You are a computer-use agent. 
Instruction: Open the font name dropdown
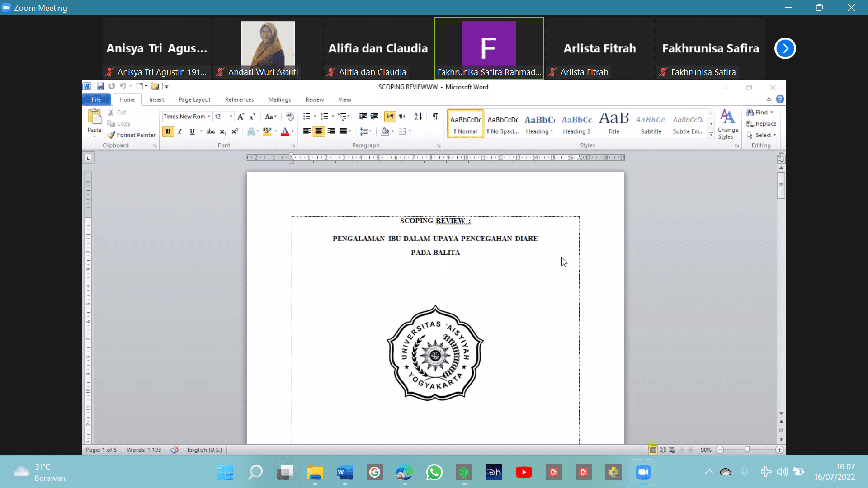click(209, 117)
